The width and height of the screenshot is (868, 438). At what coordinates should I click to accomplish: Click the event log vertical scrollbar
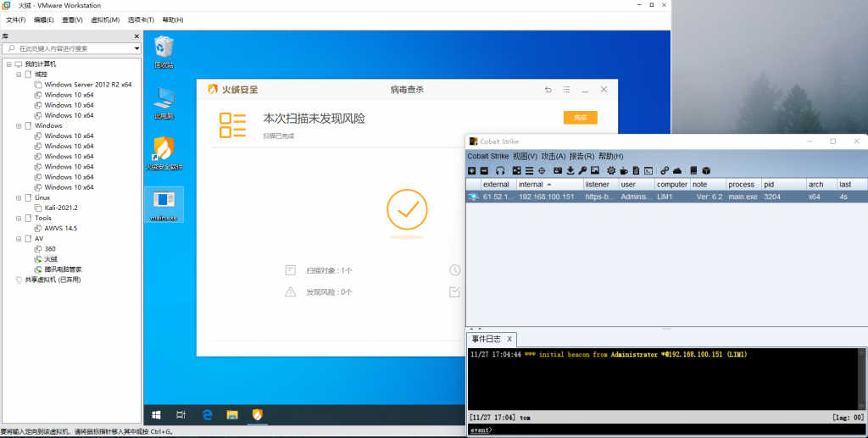862,379
